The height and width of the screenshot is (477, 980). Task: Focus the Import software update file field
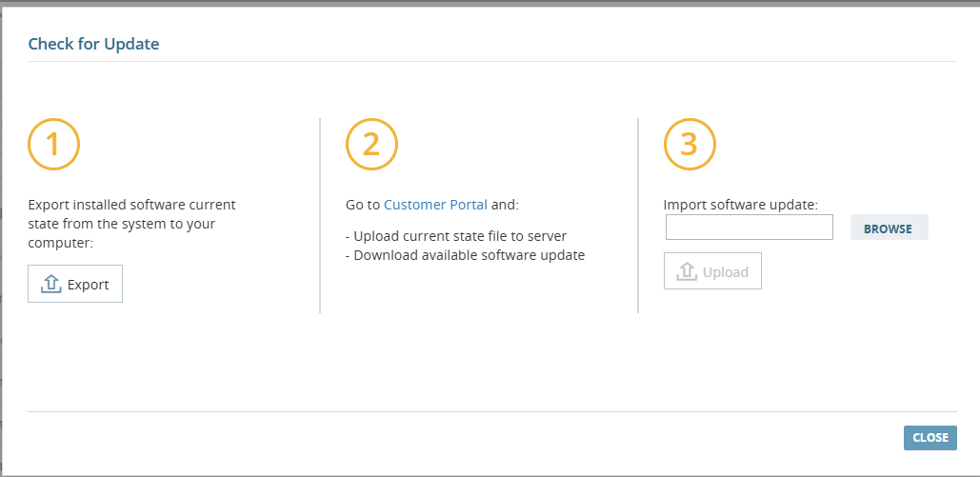tap(750, 227)
